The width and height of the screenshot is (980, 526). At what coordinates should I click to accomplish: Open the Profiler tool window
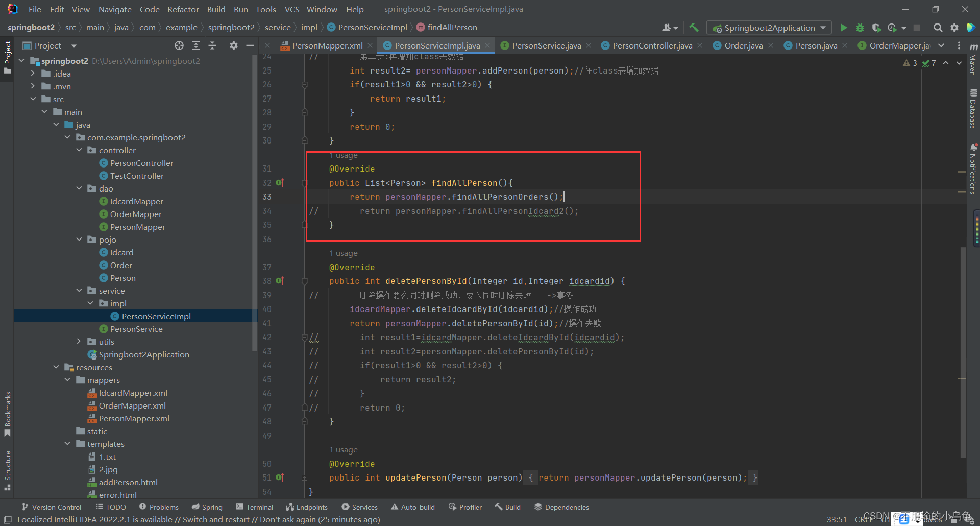(x=465, y=507)
